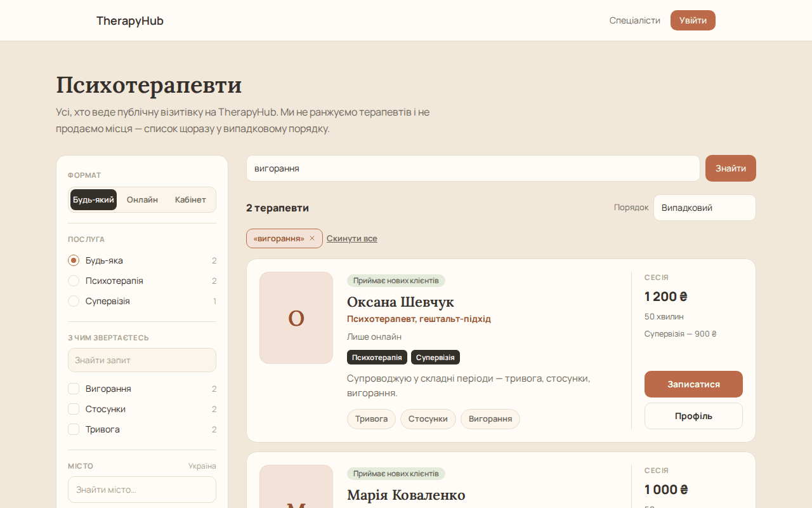Click the "50 хвилин" duration on Оксана's card

664,316
